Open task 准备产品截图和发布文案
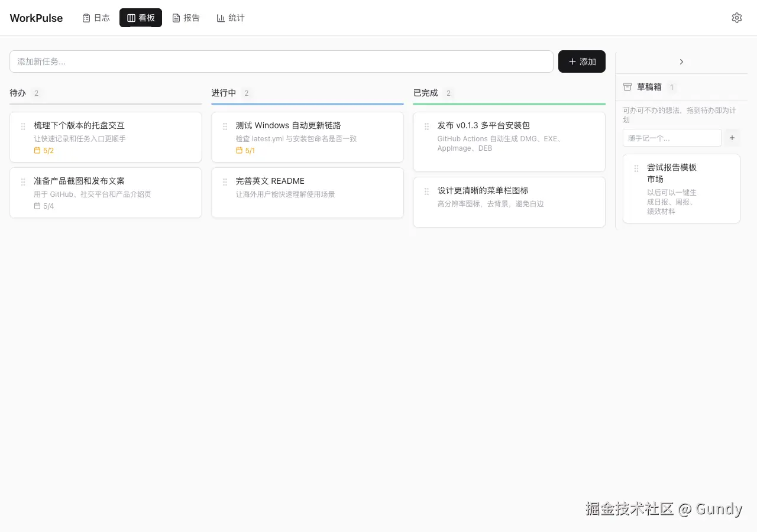The width and height of the screenshot is (757, 532). tap(79, 181)
